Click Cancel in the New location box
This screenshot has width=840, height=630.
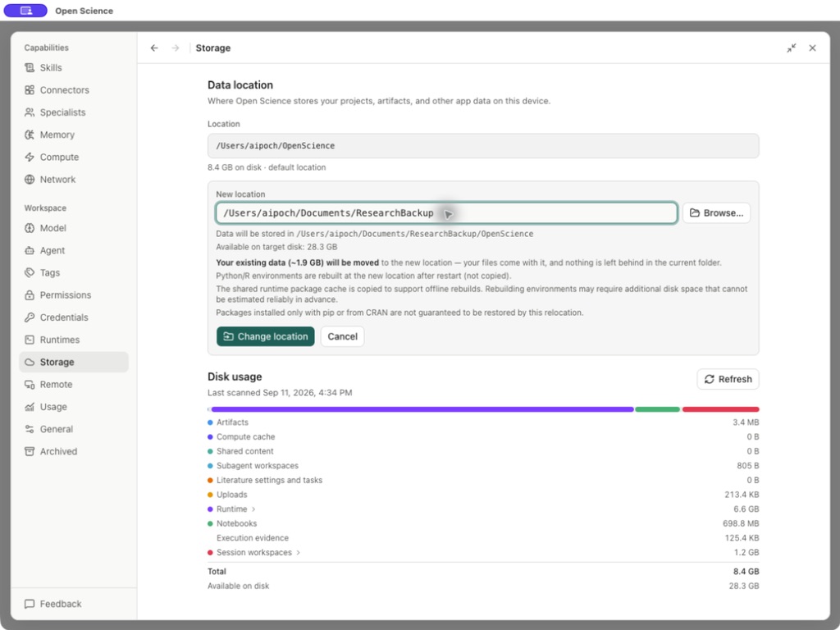tap(342, 336)
